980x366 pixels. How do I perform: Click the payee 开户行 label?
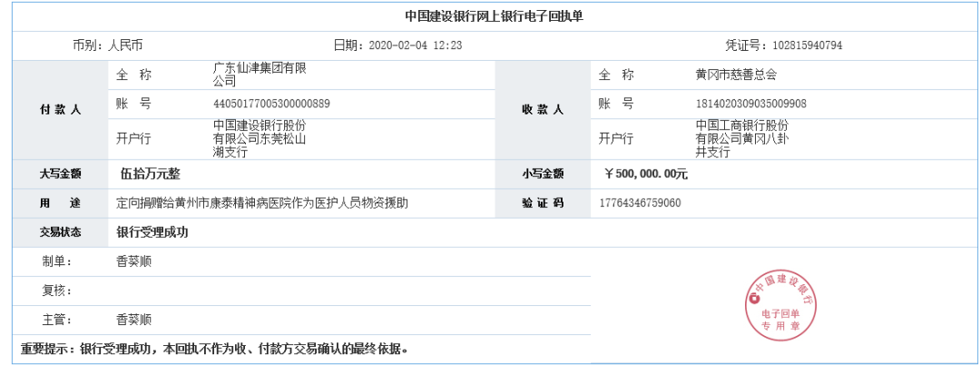pyautogui.click(x=616, y=139)
